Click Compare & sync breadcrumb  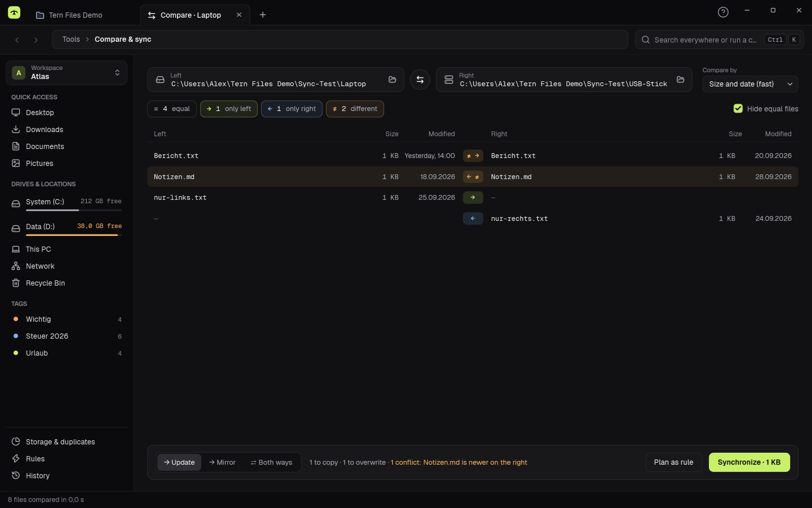point(123,39)
